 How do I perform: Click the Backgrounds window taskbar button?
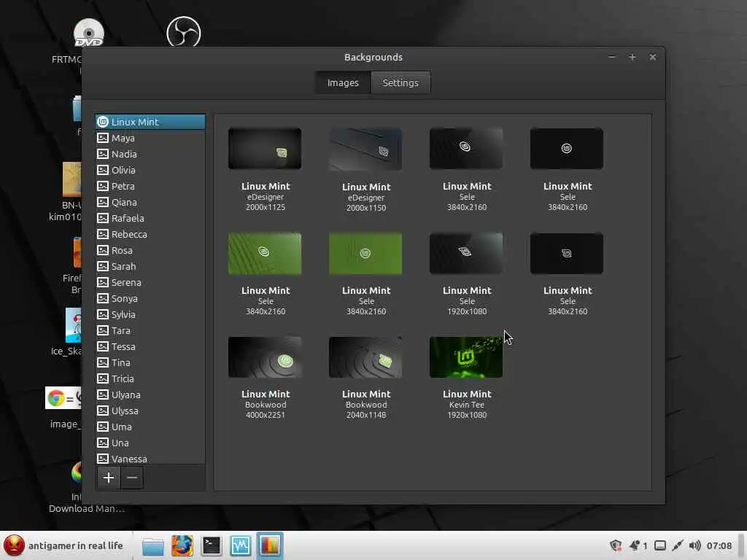coord(270,545)
